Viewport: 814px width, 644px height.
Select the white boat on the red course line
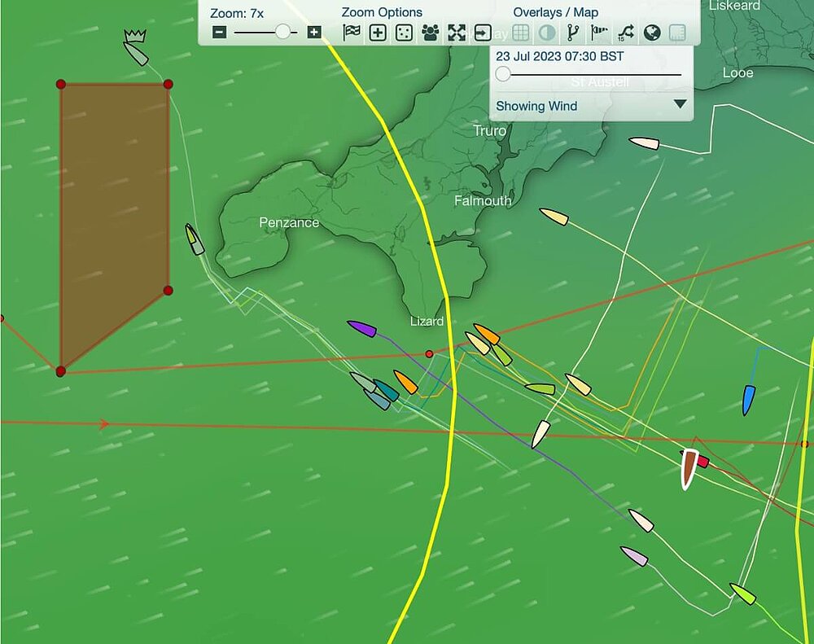(x=541, y=434)
